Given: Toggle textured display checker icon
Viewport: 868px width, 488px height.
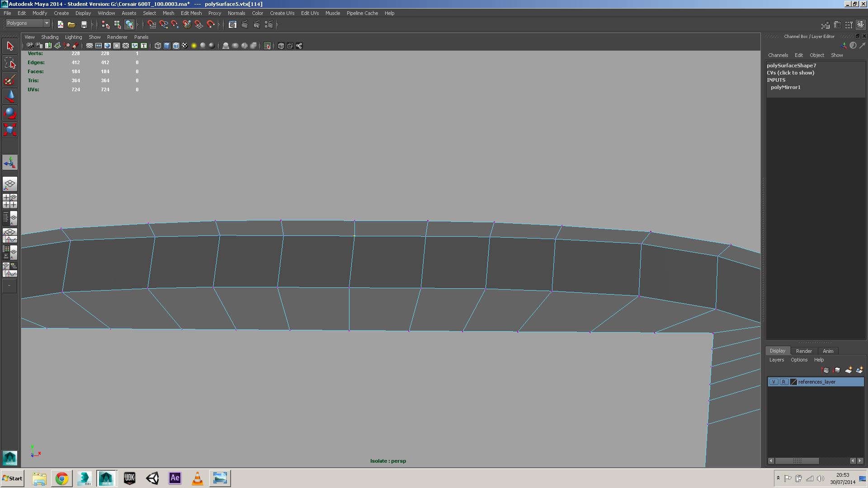Looking at the screenshot, I should point(184,46).
